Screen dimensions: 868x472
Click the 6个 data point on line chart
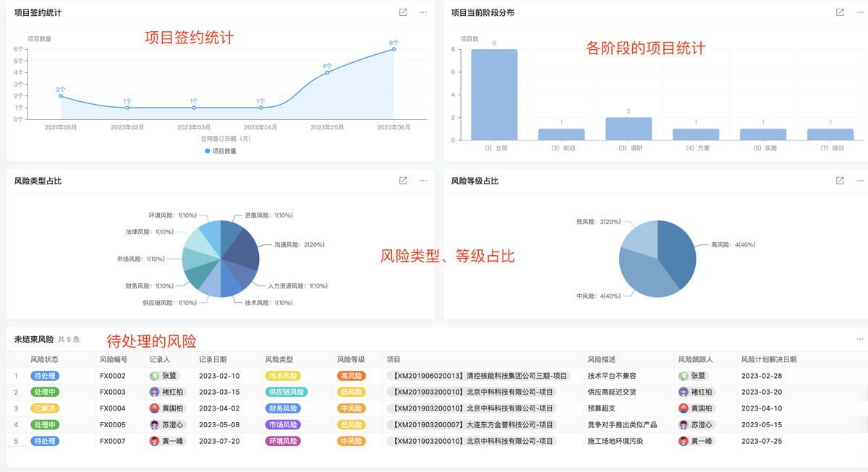coord(394,49)
